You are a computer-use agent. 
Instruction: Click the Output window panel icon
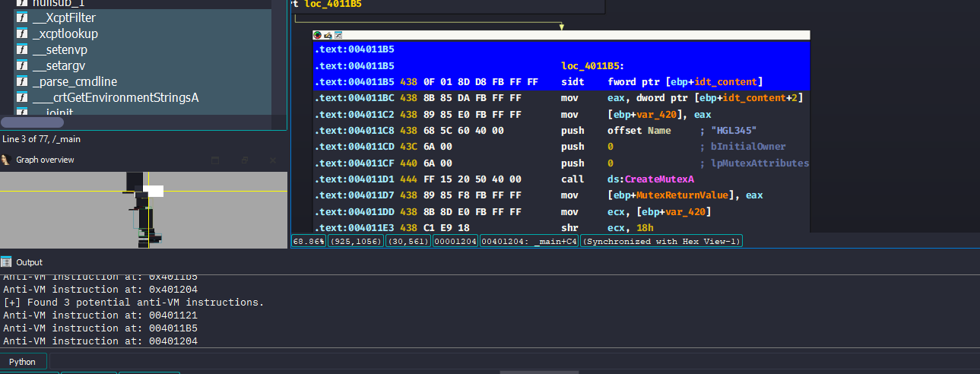pos(7,261)
